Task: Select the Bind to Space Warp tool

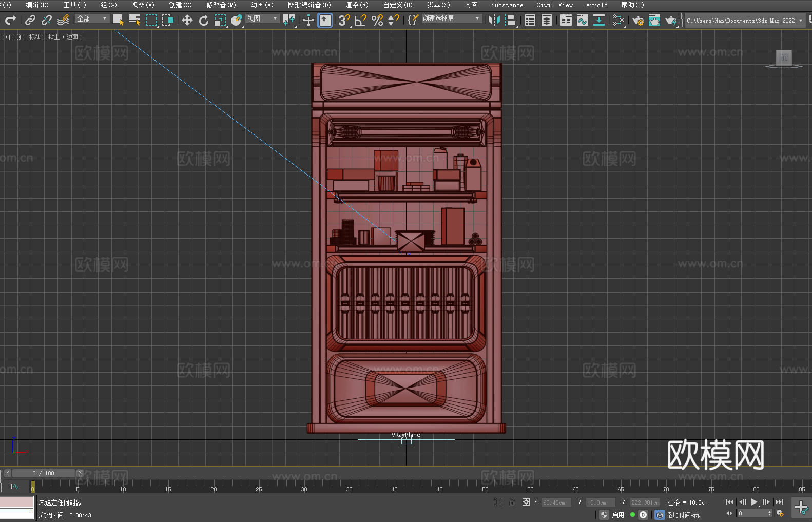Action: (63, 20)
